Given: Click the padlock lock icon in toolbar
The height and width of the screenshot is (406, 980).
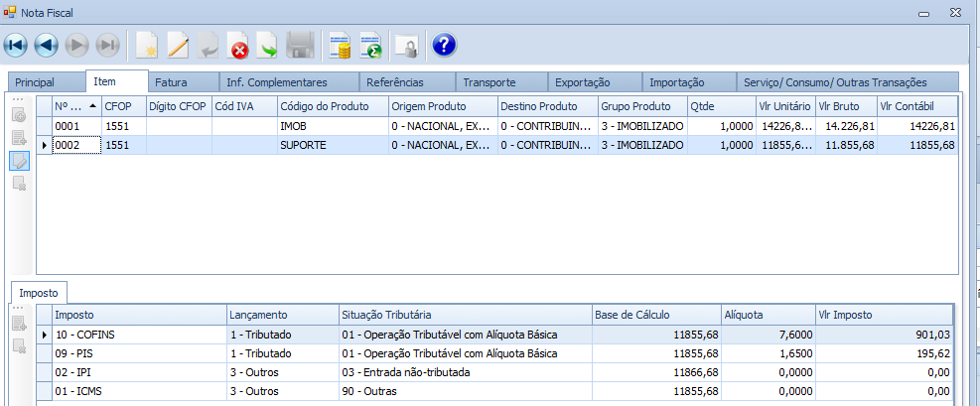Looking at the screenshot, I should pyautogui.click(x=406, y=45).
